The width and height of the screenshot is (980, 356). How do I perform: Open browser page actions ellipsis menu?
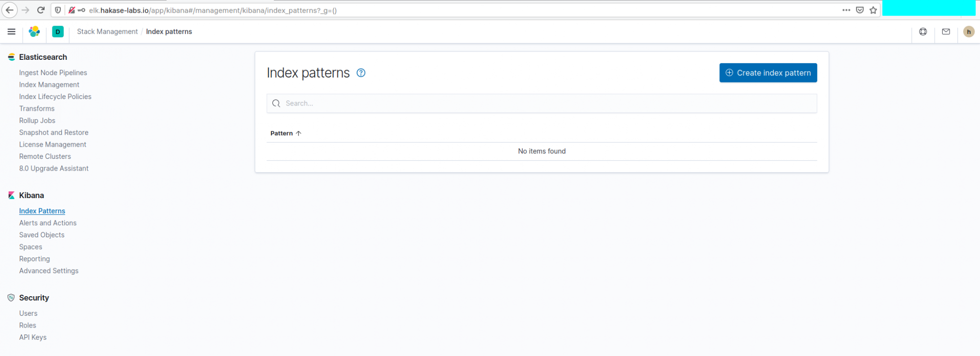coord(846,10)
